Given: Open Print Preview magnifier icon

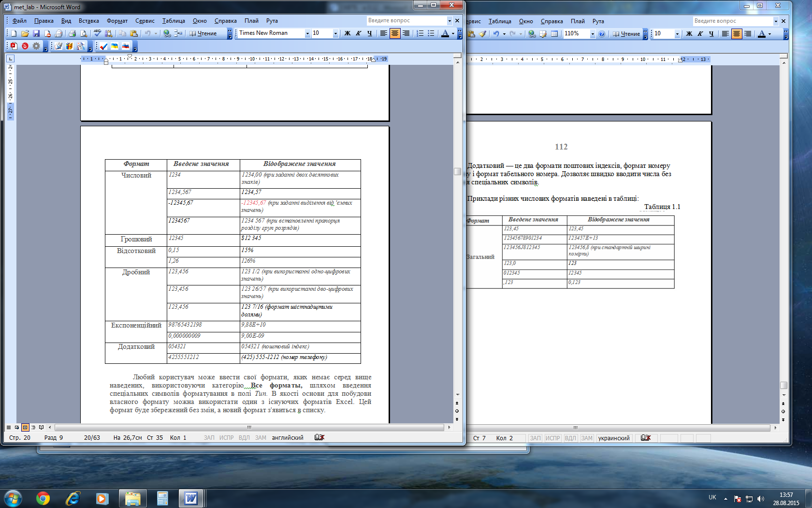Looking at the screenshot, I should point(84,33).
